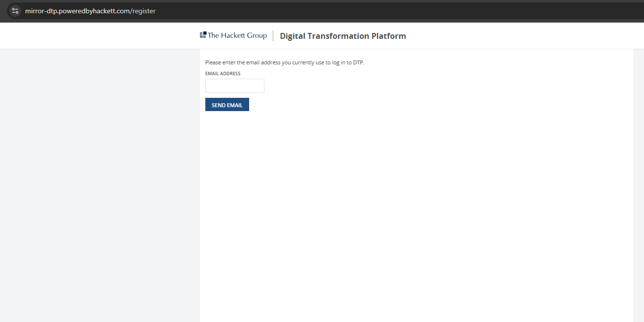The height and width of the screenshot is (322, 644).
Task: Click the SEND EMAIL button
Action: point(227,105)
